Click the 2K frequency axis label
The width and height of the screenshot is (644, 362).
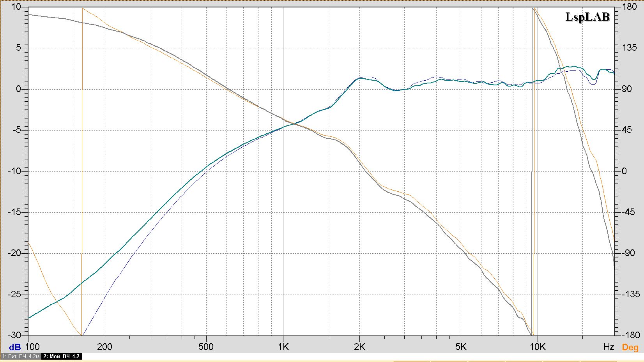(x=359, y=347)
